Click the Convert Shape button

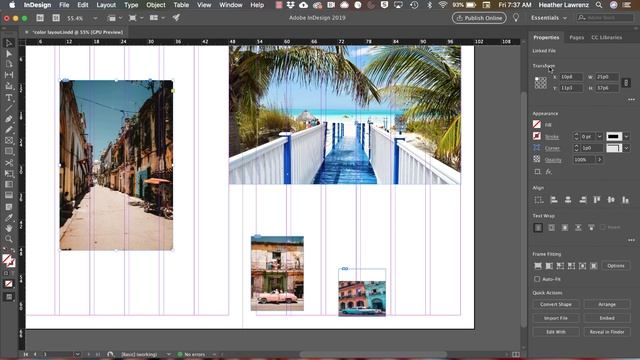(x=556, y=304)
